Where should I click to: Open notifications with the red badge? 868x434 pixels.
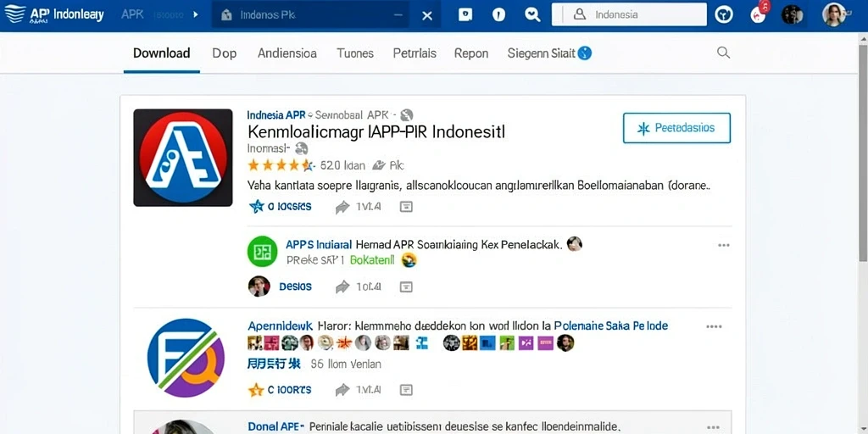tap(759, 14)
